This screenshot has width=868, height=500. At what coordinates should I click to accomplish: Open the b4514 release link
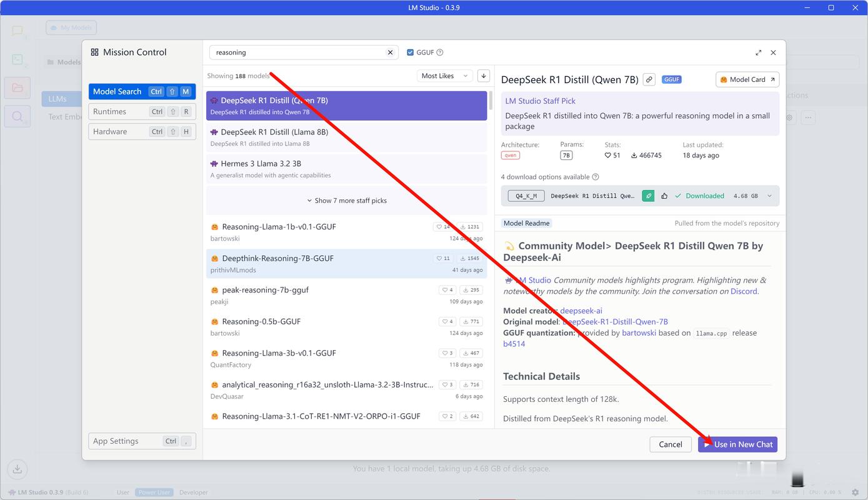click(514, 344)
